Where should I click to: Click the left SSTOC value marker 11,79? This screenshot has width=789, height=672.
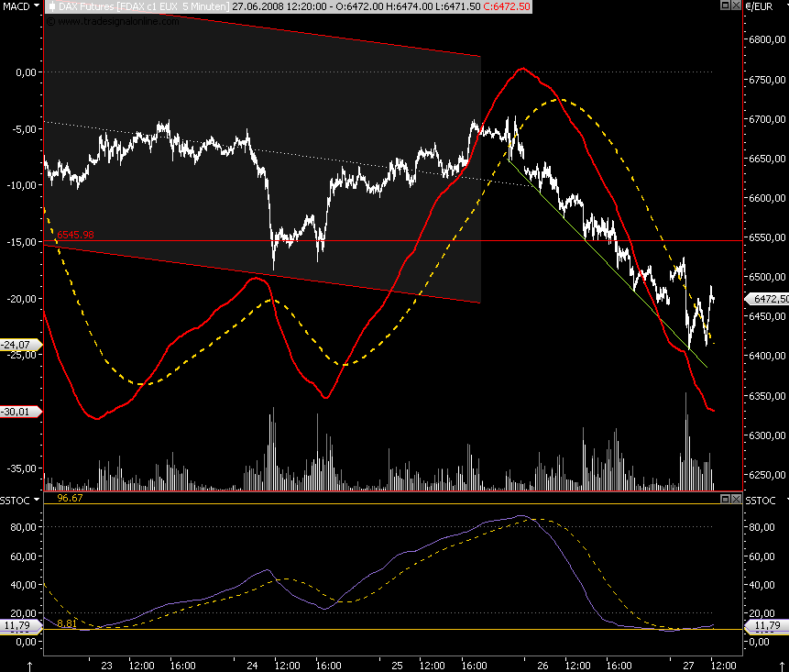pyautogui.click(x=21, y=625)
